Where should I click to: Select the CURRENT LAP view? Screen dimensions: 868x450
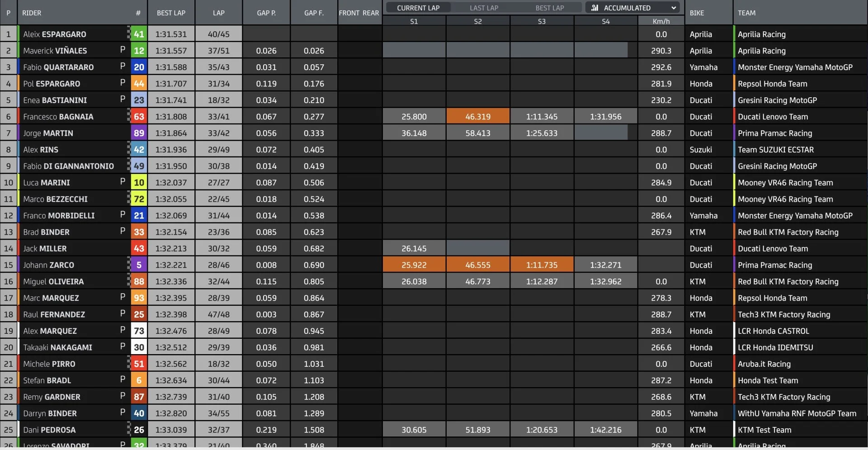418,8
